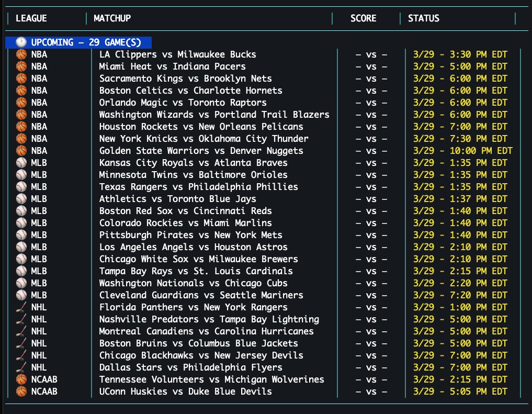
Task: Click hockey stick icon on Dallas Stars row
Action: 21,367
